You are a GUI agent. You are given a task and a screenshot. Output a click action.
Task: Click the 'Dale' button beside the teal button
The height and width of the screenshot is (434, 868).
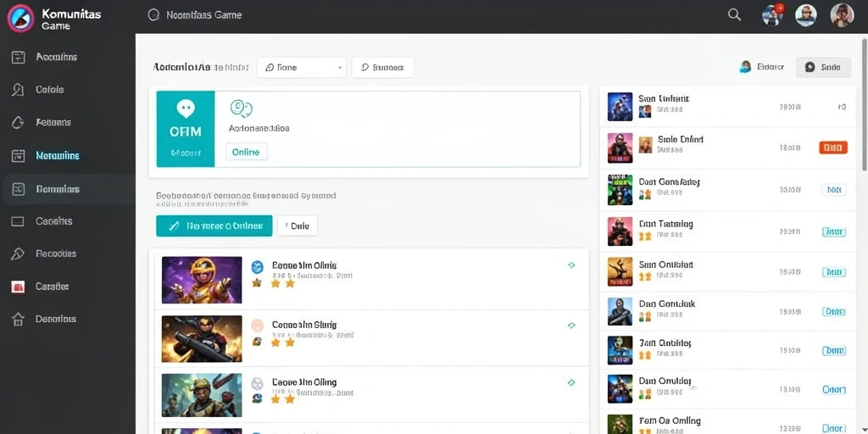[298, 225]
